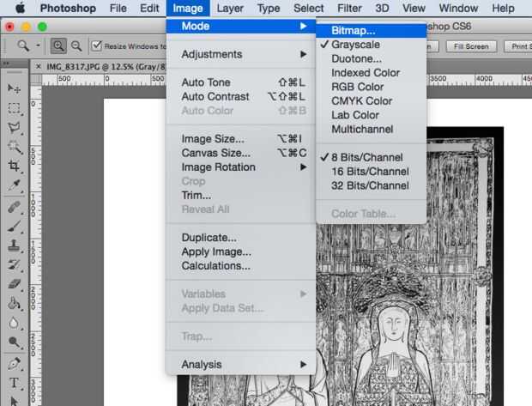Image resolution: width=532 pixels, height=406 pixels.
Task: Choose Indexed Color mode
Action: point(371,73)
